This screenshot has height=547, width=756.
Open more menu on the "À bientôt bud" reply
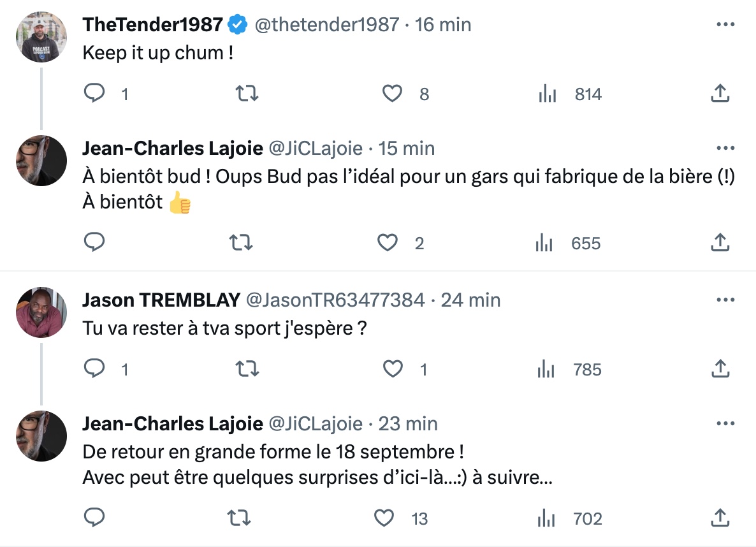(x=725, y=148)
